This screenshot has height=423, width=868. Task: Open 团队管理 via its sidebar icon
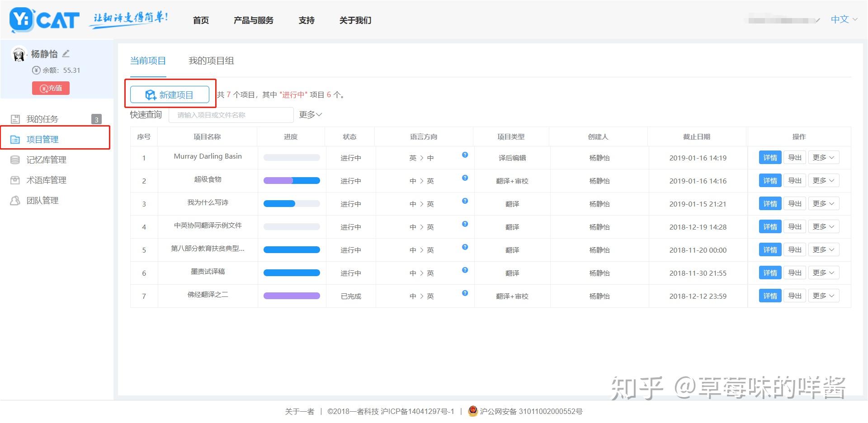click(x=16, y=200)
